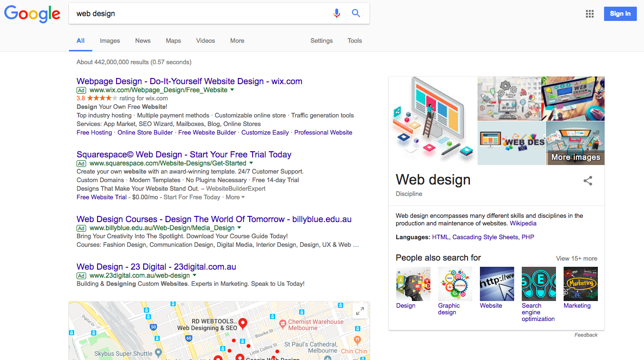This screenshot has width=644, height=360.
Task: Click the Customize Easily sitelink
Action: click(x=265, y=132)
